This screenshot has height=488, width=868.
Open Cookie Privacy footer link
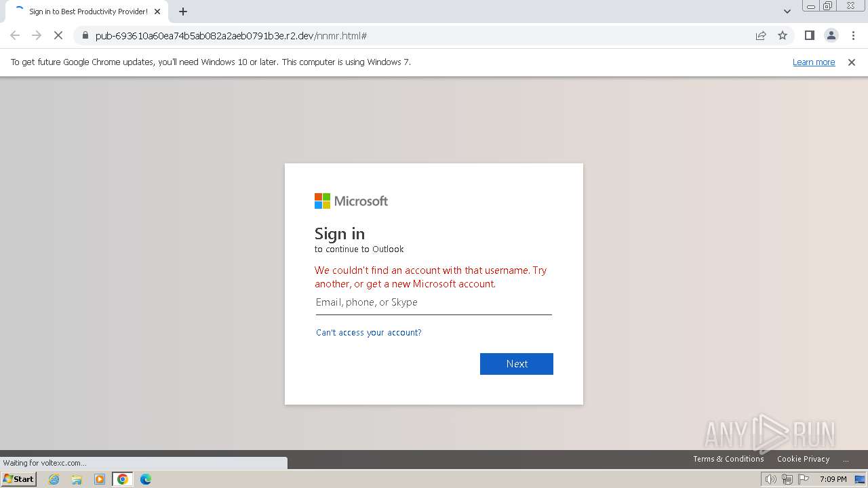click(803, 459)
